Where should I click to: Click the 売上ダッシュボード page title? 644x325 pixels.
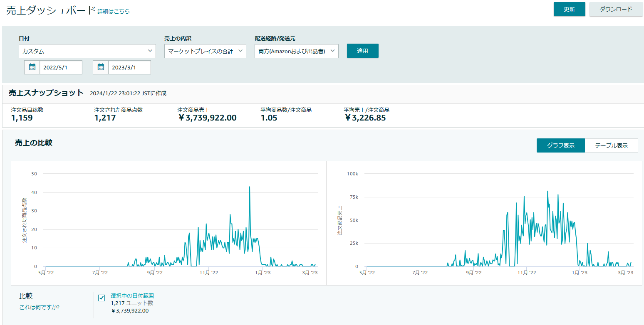tap(51, 11)
